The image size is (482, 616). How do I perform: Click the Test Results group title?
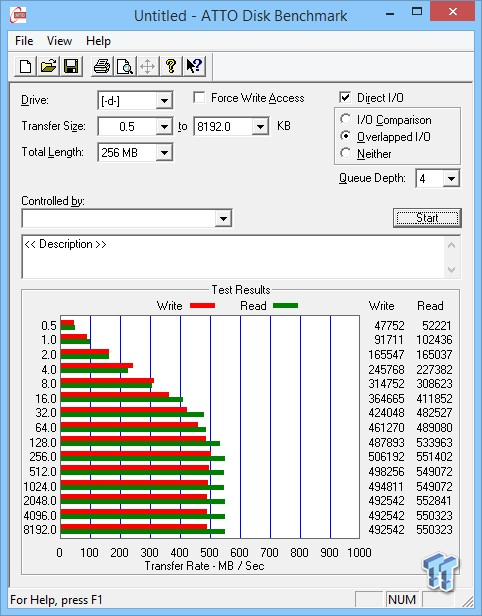pos(241,290)
